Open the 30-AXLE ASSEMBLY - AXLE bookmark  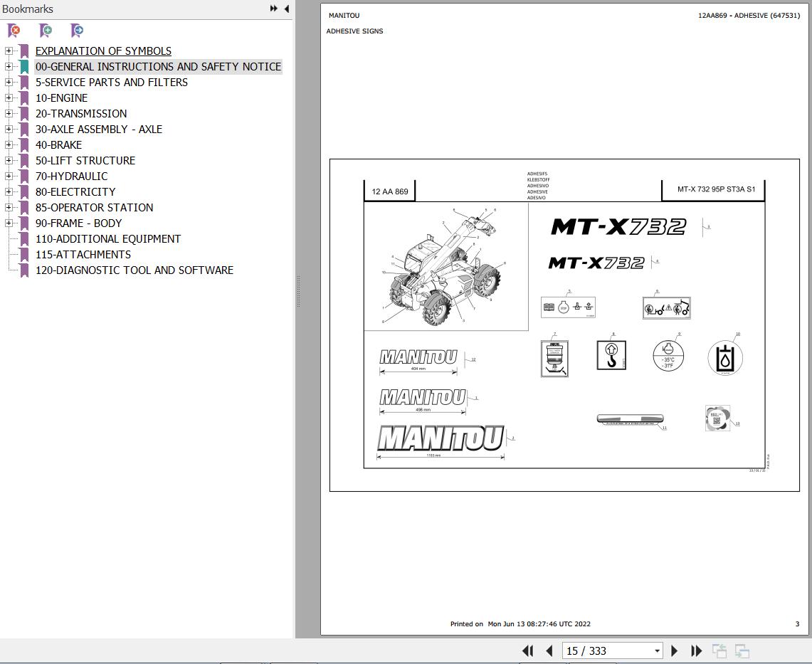point(99,130)
